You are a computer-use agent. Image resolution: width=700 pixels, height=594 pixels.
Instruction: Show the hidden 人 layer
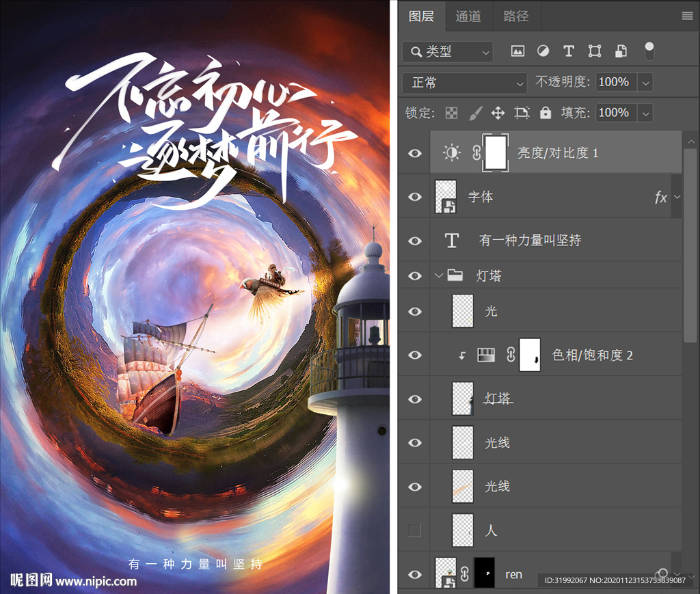[x=414, y=530]
